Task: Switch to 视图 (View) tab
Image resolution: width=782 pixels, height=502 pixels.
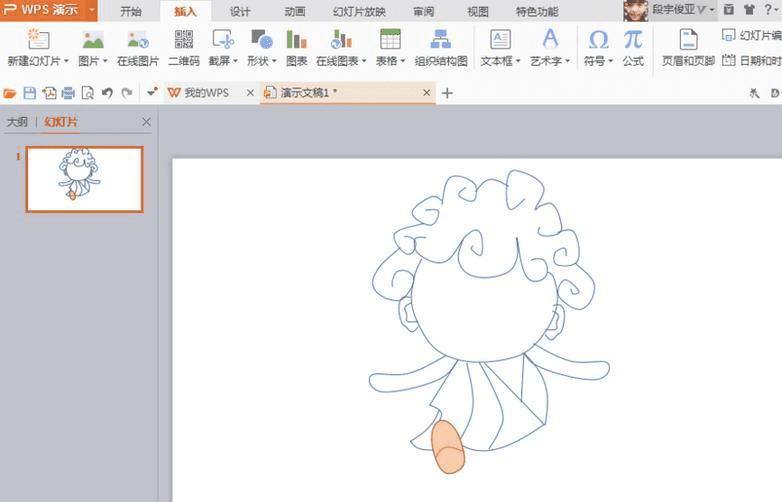Action: click(x=478, y=11)
